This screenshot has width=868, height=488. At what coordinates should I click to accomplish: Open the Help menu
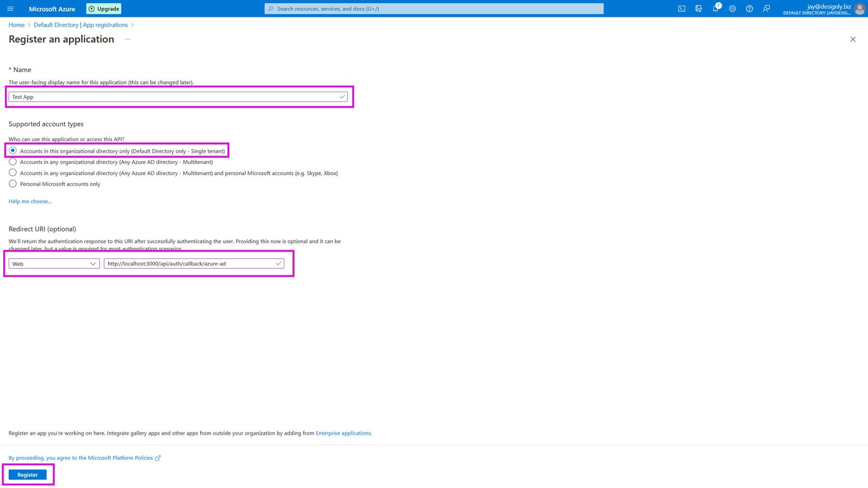pyautogui.click(x=749, y=9)
